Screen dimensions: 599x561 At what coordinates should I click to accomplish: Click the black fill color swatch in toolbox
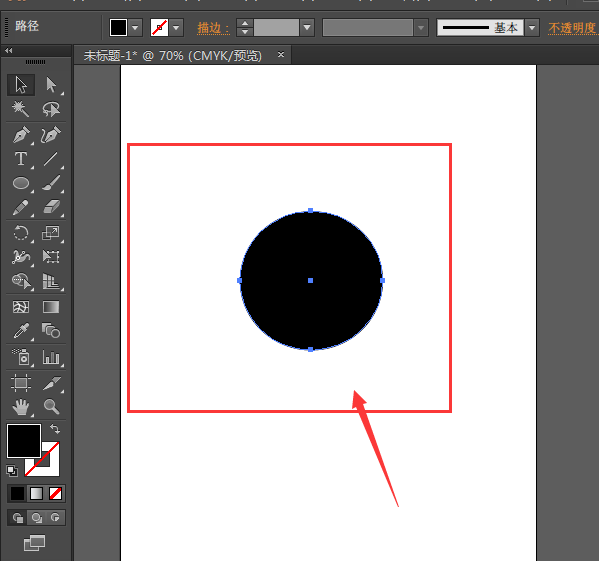[24, 441]
